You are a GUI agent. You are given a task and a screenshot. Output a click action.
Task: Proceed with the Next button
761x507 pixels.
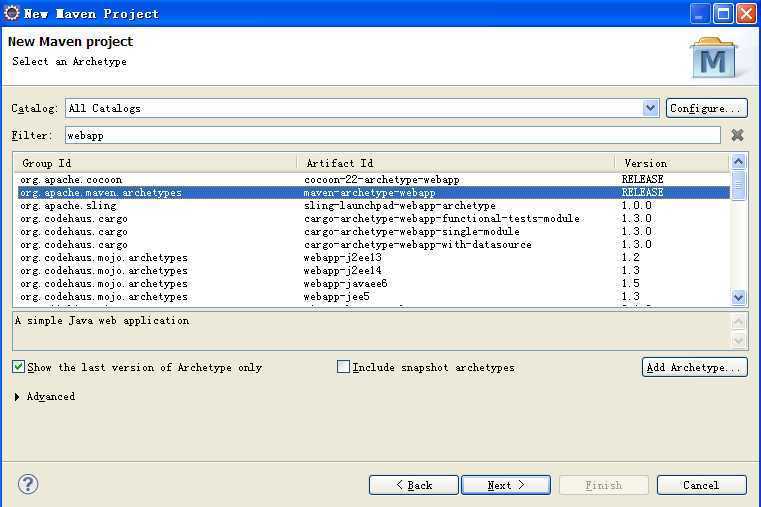506,485
